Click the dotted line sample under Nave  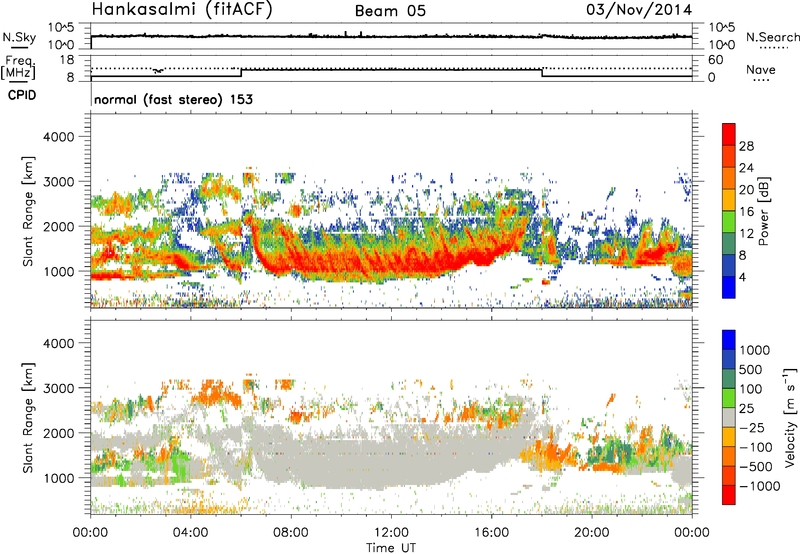[761, 80]
